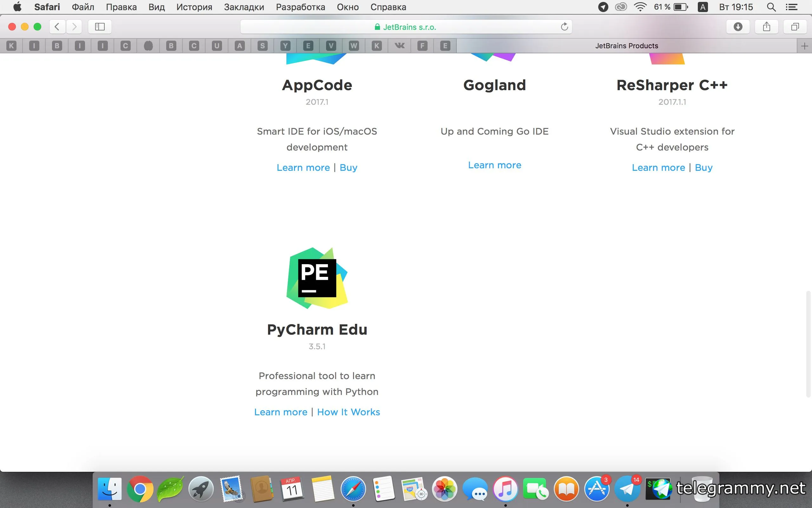Click Learn more under AppCode

coord(303,167)
